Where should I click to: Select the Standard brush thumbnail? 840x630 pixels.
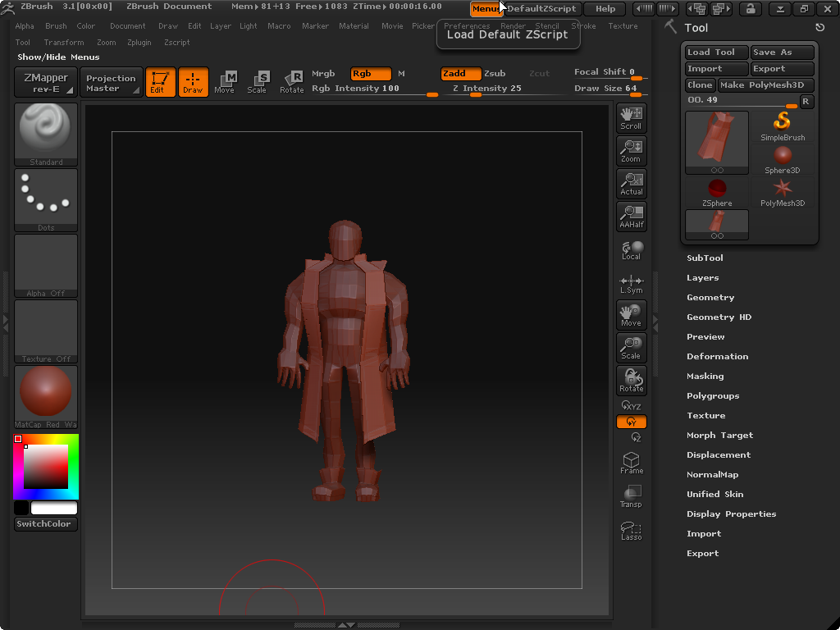(46, 135)
